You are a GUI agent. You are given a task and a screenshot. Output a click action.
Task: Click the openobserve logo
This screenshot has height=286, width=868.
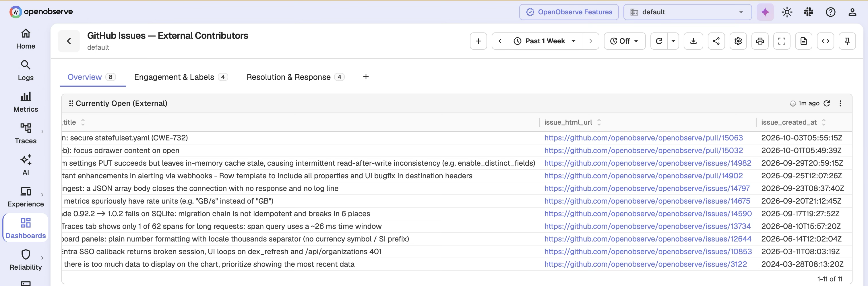tap(41, 12)
